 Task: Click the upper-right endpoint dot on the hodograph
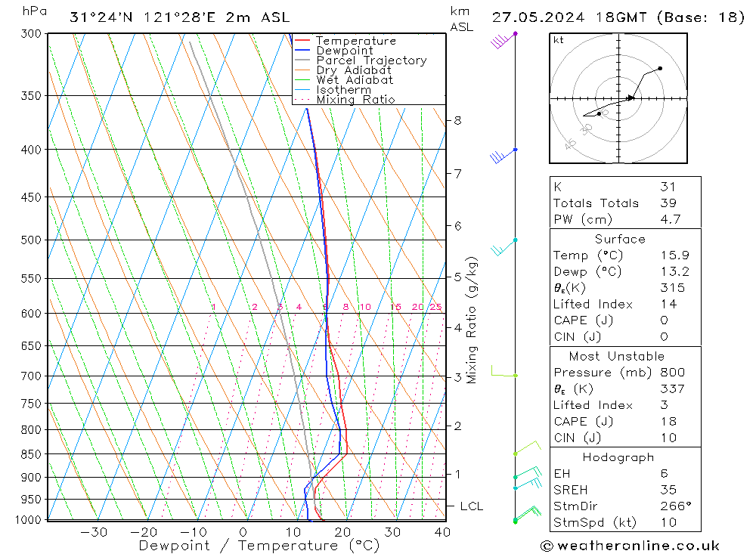660,69
